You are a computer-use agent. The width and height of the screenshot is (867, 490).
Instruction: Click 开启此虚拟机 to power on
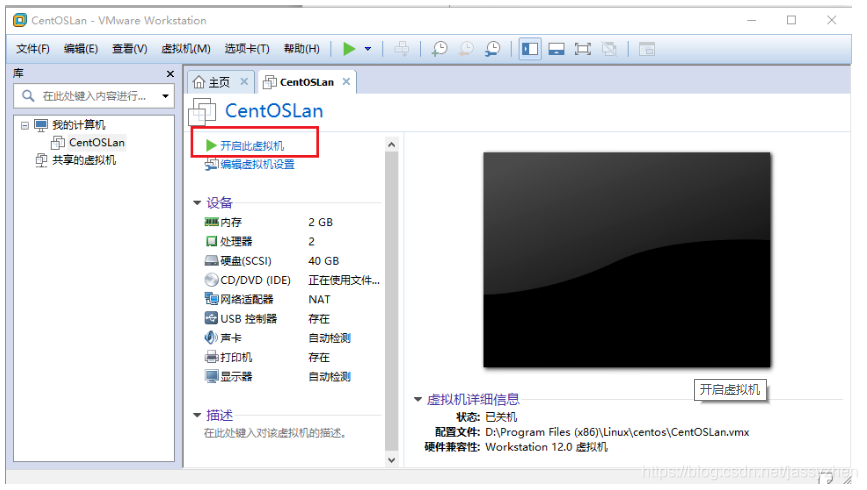point(252,145)
